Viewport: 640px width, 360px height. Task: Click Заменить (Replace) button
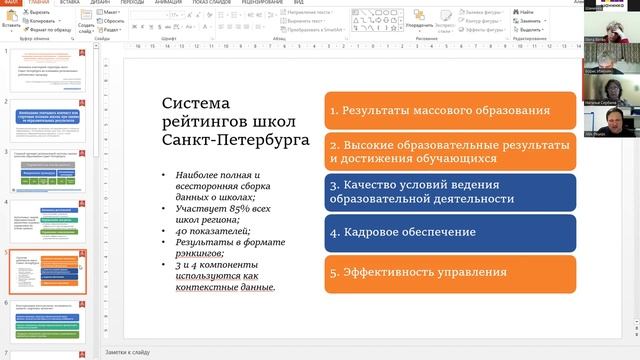point(529,21)
